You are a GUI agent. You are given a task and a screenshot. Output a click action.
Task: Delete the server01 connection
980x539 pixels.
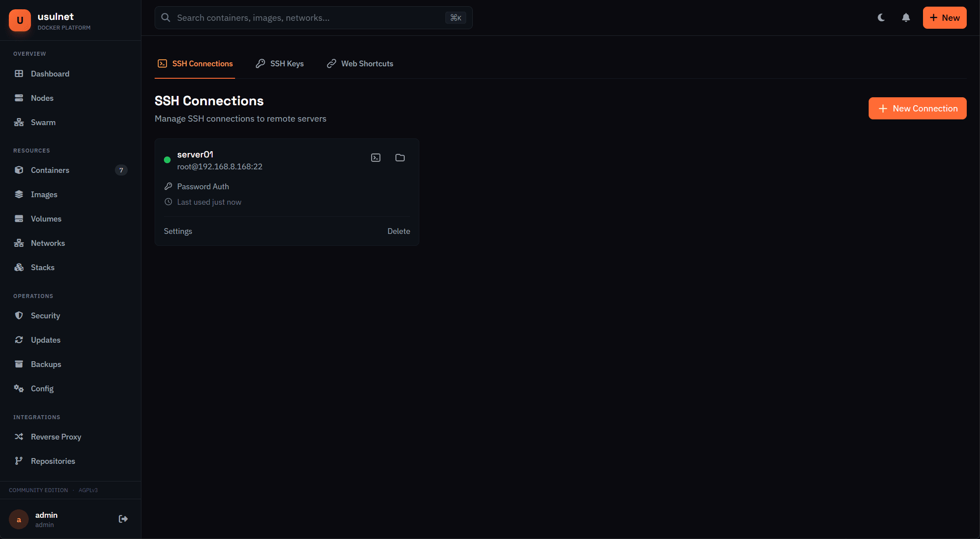(399, 231)
